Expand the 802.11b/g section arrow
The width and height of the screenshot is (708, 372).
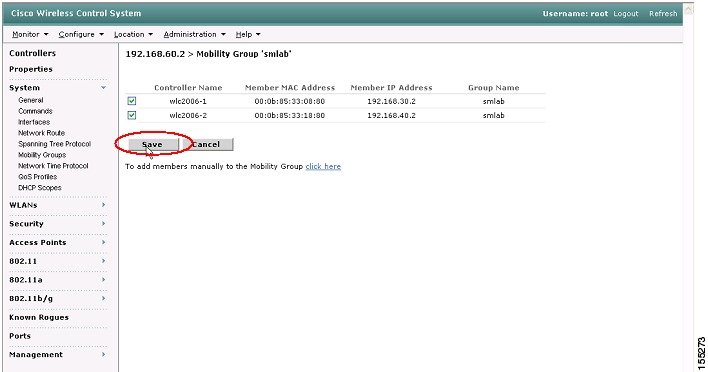103,298
